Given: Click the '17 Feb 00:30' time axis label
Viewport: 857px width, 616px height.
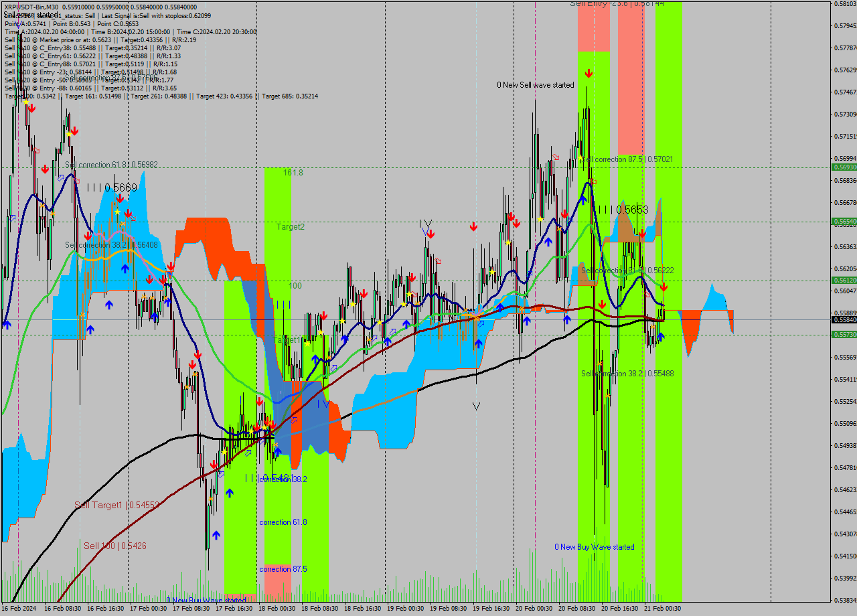Looking at the screenshot, I should click(x=148, y=609).
